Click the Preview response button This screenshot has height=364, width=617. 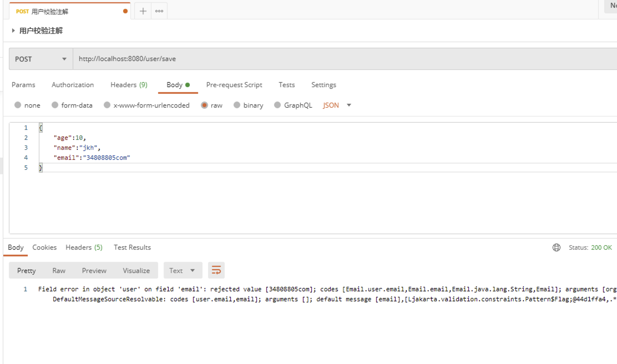tap(94, 271)
